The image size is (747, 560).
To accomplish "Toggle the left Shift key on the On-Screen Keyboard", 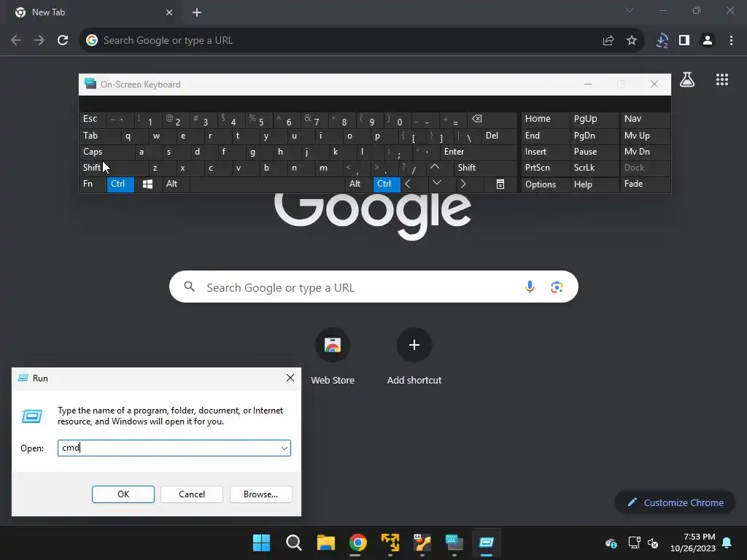I will (x=113, y=168).
